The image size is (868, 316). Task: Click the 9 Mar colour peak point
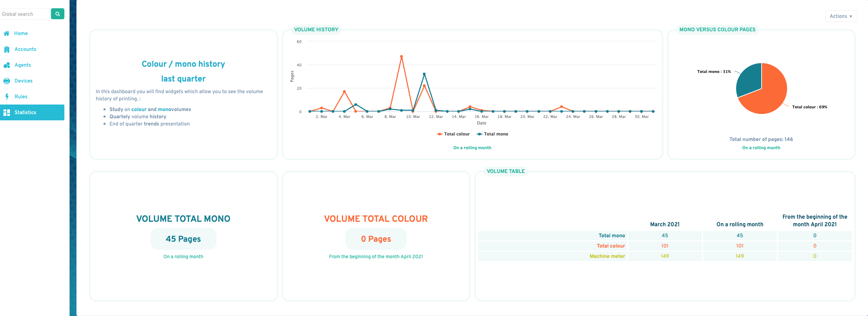[401, 56]
